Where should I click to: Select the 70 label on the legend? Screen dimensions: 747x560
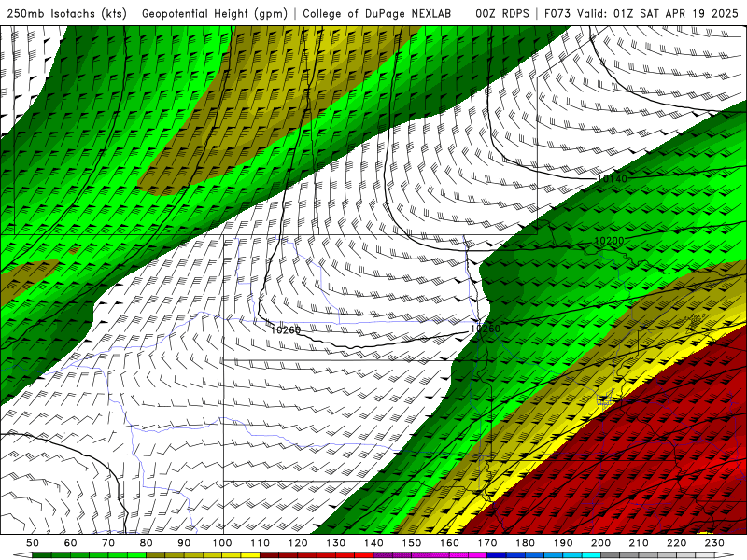108,543
